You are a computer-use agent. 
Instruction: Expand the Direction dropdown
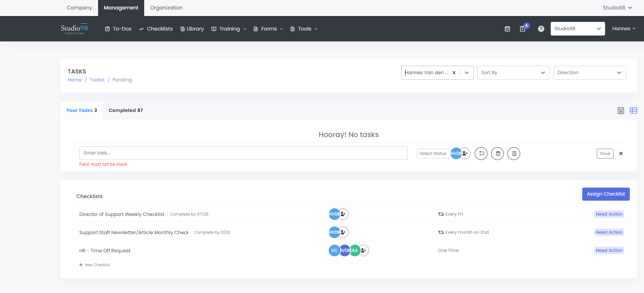589,73
